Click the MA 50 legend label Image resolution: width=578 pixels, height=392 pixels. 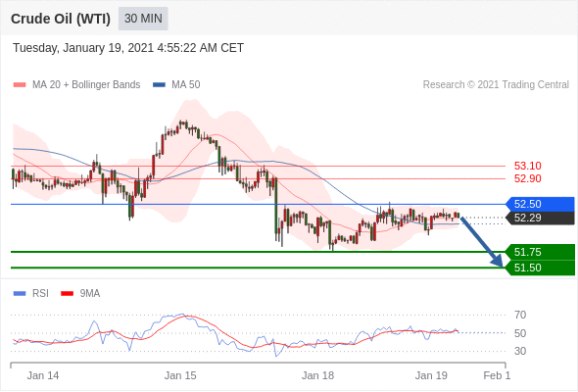point(186,85)
